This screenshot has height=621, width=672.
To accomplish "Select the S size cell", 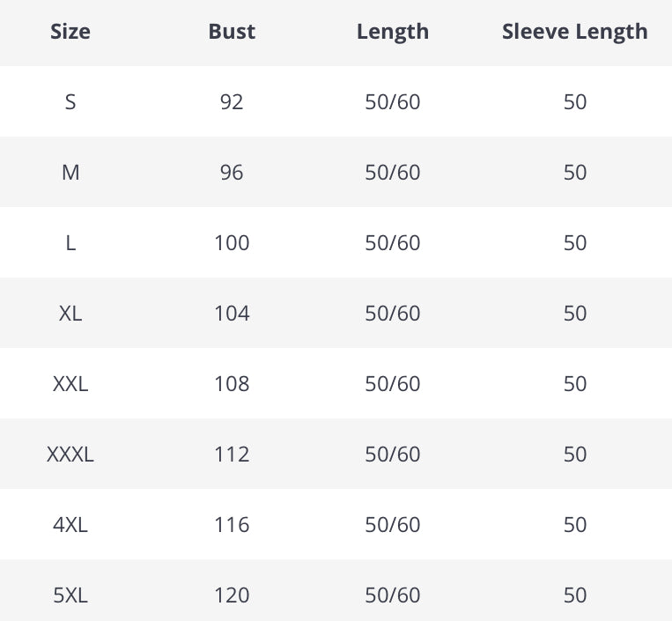I will tap(70, 102).
